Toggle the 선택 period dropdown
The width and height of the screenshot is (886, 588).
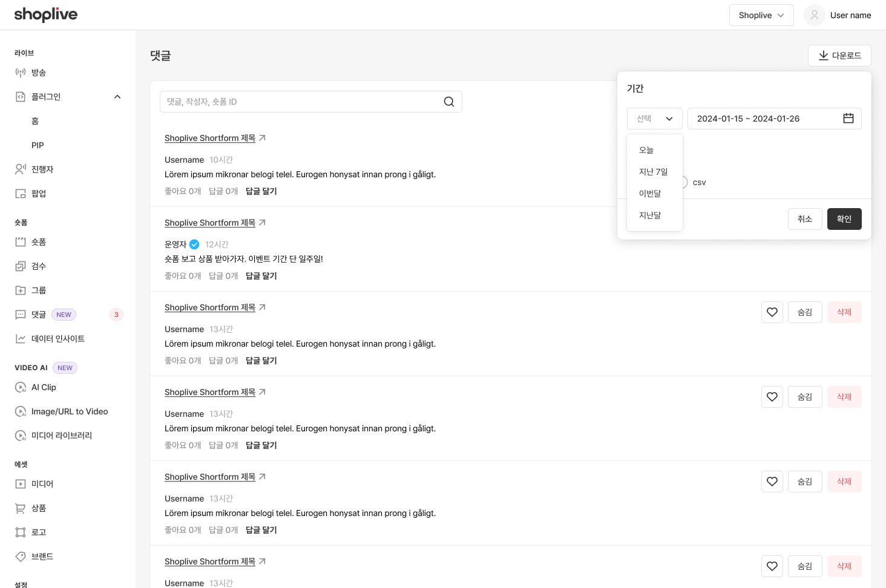pos(655,119)
